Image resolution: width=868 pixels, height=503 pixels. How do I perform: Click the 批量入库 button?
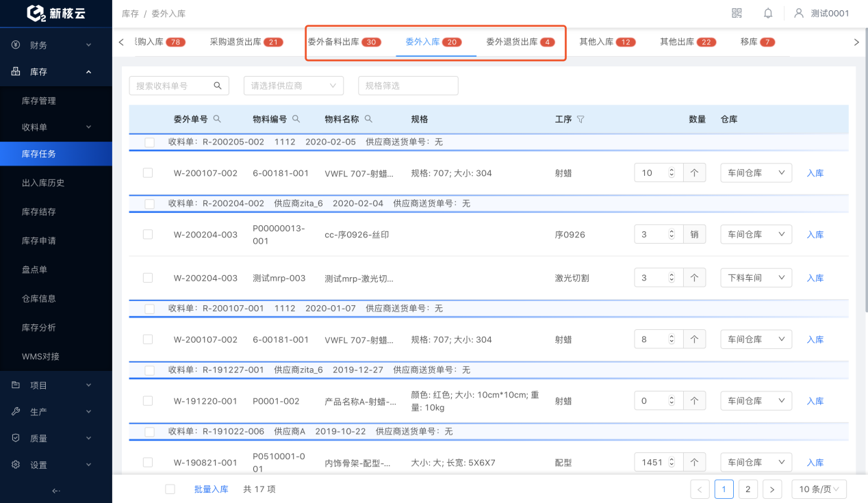coord(211,489)
